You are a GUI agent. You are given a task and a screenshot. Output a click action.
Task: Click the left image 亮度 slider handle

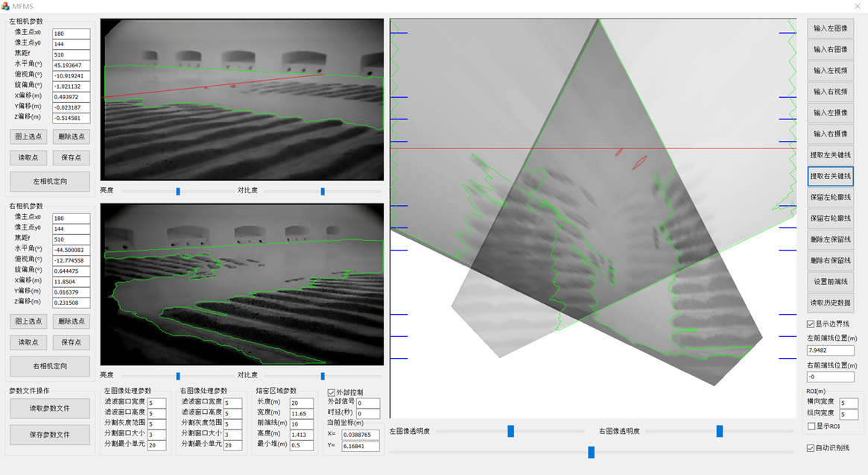178,192
